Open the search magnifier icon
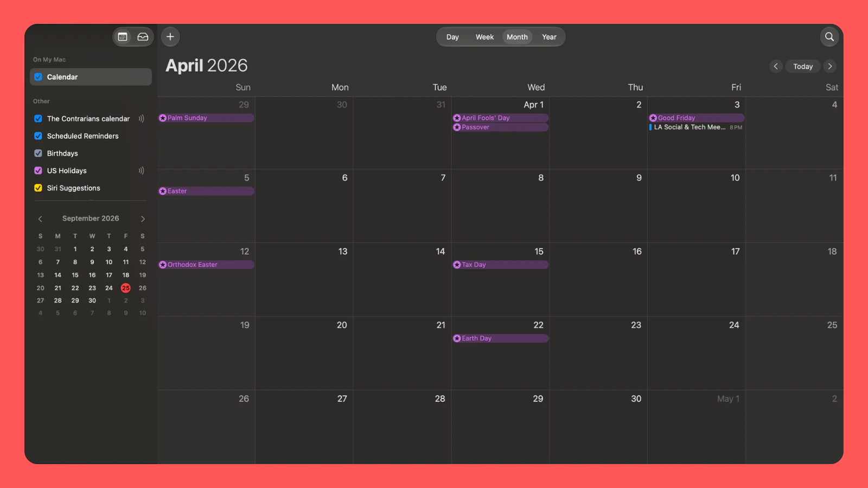868x488 pixels. [829, 37]
